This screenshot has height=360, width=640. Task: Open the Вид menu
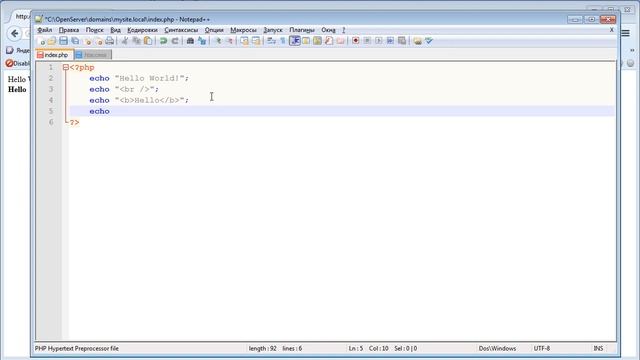(x=116, y=30)
